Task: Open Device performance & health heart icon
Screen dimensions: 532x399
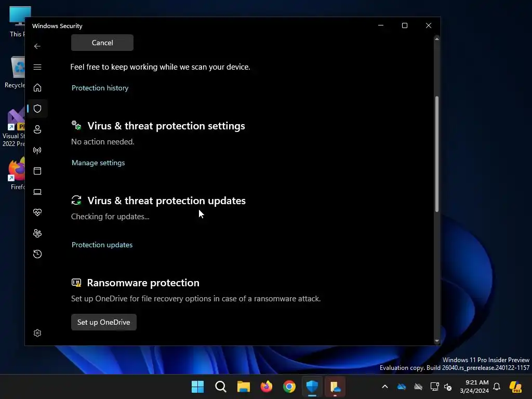Action: coord(37,212)
